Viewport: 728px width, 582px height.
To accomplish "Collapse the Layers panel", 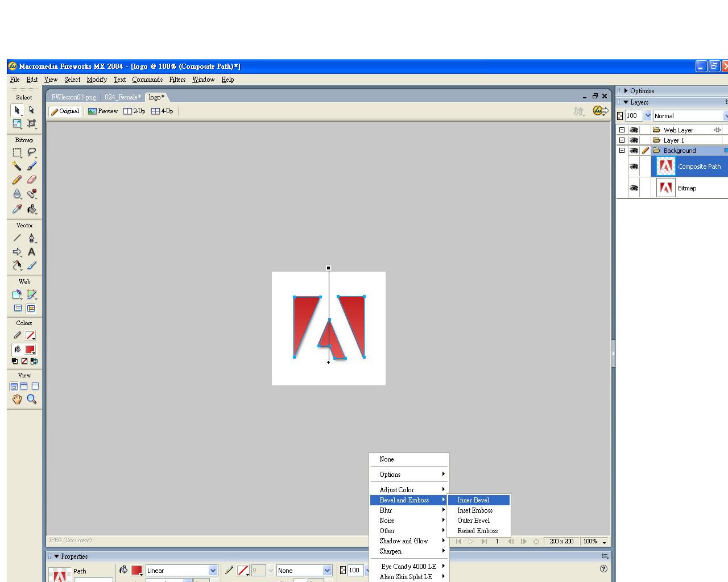I will (626, 102).
